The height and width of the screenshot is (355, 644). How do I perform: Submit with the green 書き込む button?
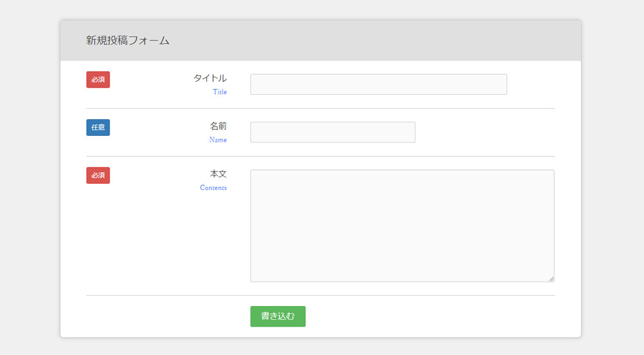[278, 316]
